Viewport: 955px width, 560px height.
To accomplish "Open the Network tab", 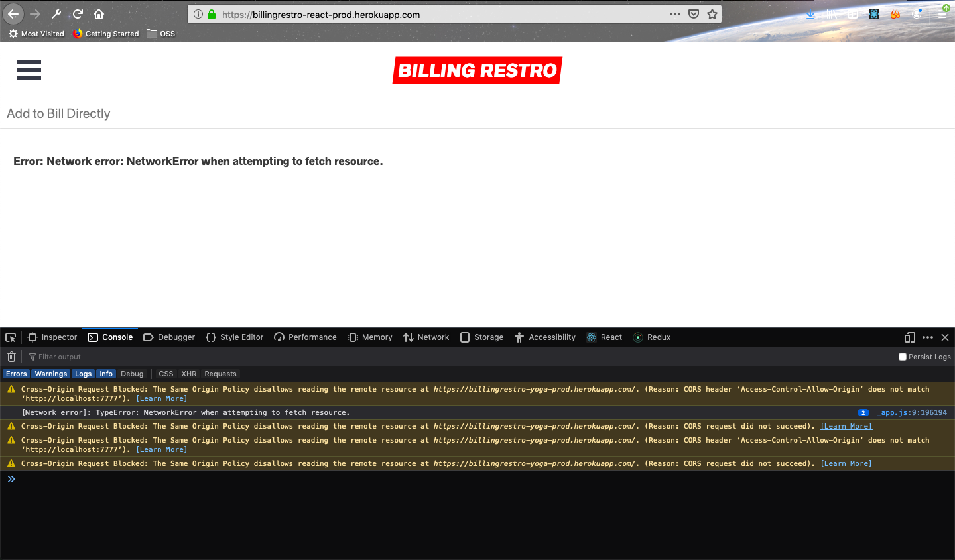I will pos(426,337).
